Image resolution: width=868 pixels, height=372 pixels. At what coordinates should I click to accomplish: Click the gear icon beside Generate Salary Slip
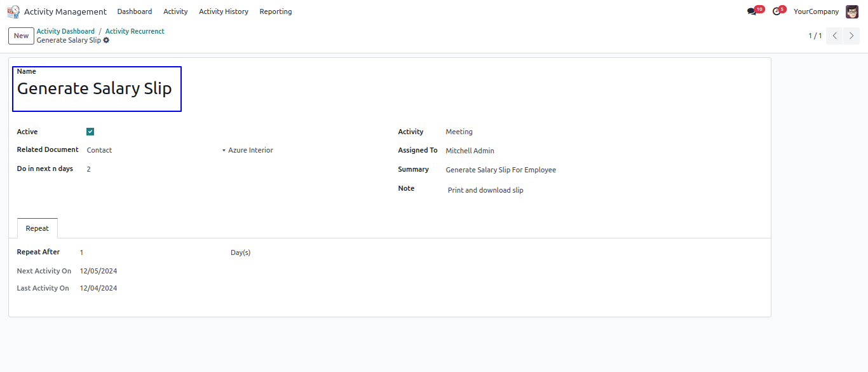[x=106, y=40]
